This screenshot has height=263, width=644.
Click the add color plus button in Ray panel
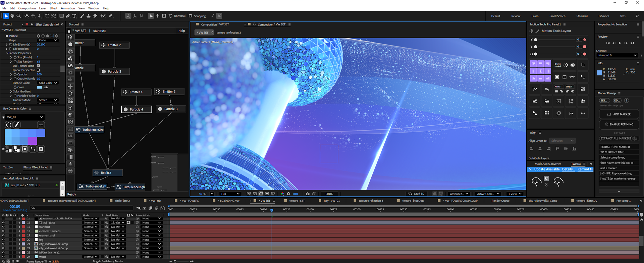(41, 125)
